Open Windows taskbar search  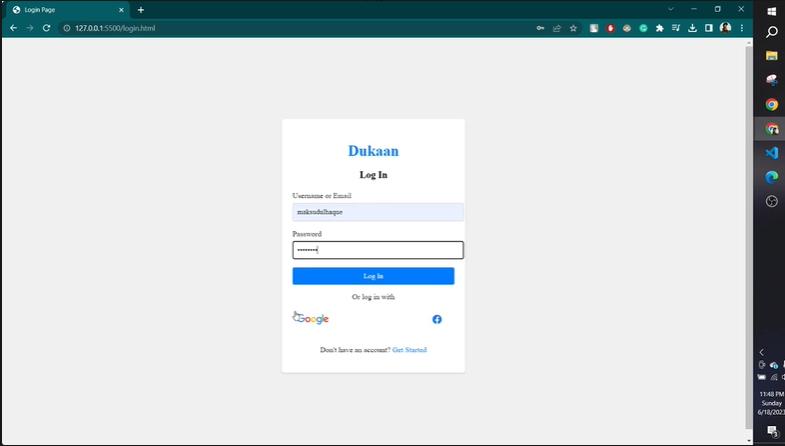tap(771, 32)
